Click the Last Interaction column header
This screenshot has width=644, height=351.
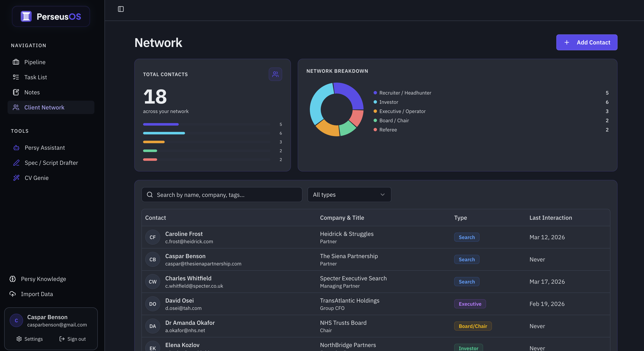click(550, 218)
